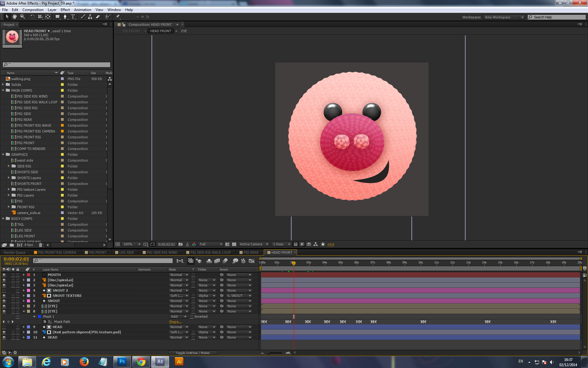This screenshot has height=368, width=588.
Task: Click the red label swatch of MOUTH layer
Action: click(28, 275)
